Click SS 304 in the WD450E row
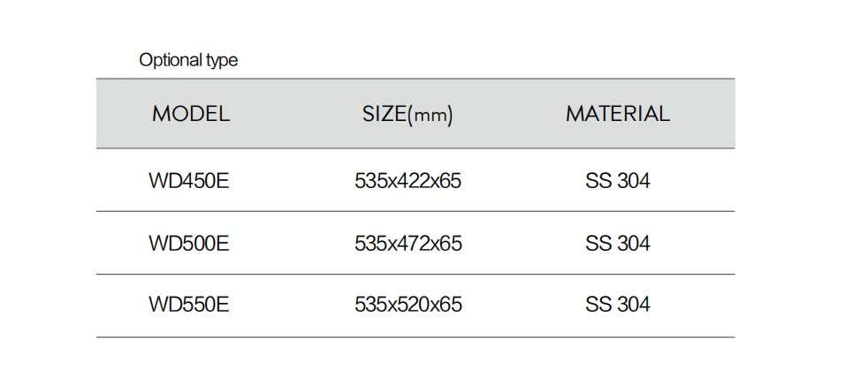This screenshot has width=868, height=377. point(617,181)
